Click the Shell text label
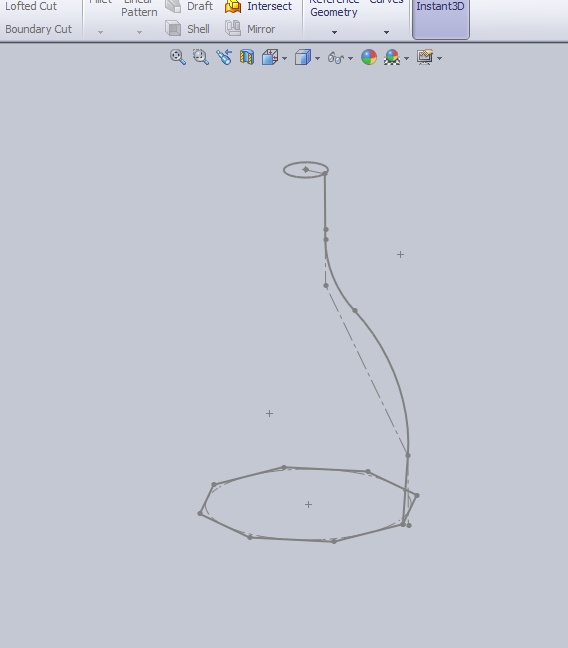The height and width of the screenshot is (648, 568). [x=198, y=29]
